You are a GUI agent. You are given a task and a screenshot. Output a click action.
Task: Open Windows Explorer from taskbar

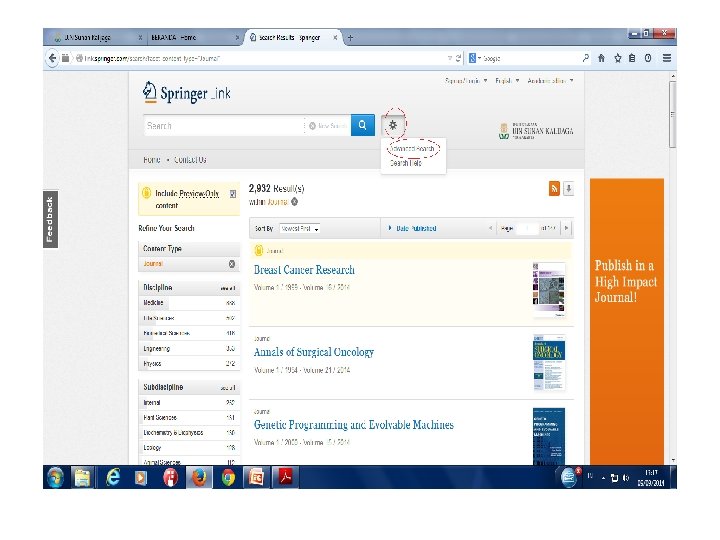click(x=83, y=478)
